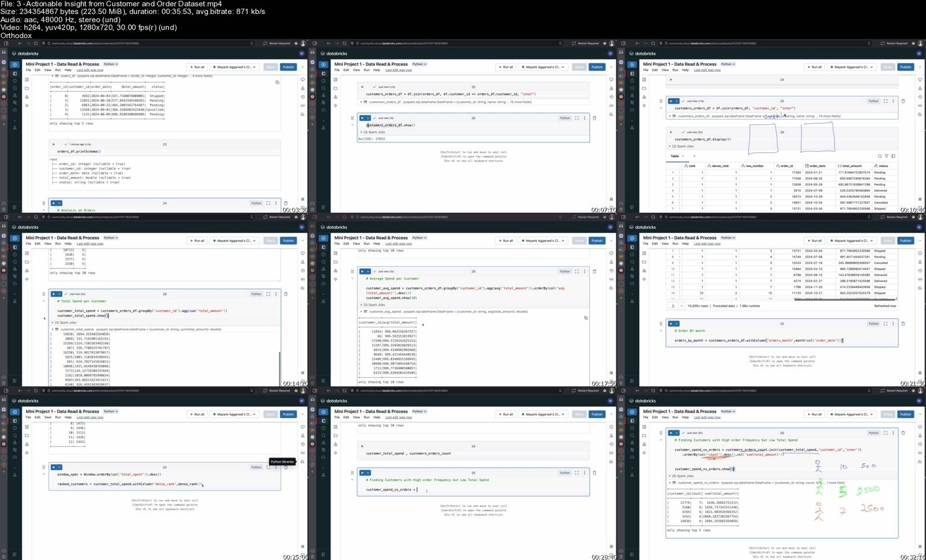Click Publish in the 00:07 frame

(597, 67)
